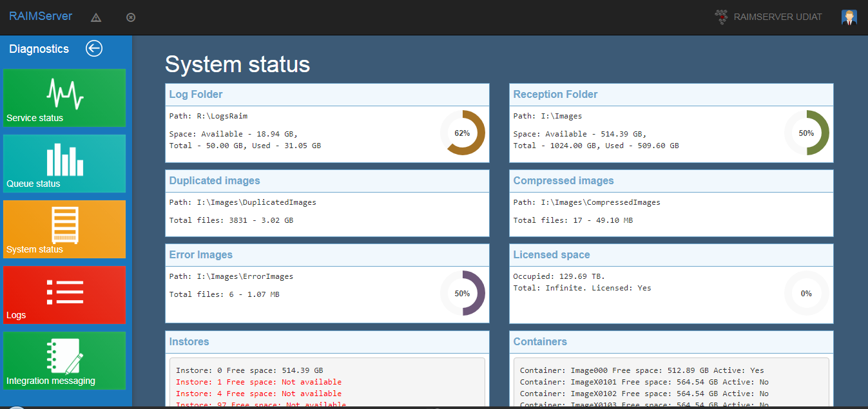Click the RAIMSERVER UDIAT server label
This screenshot has height=409, width=868.
click(777, 17)
